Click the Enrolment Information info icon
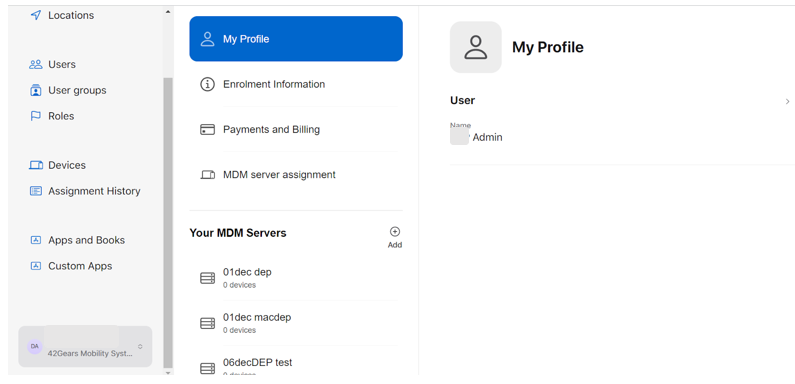Screen dimensions: 795x384 point(207,84)
